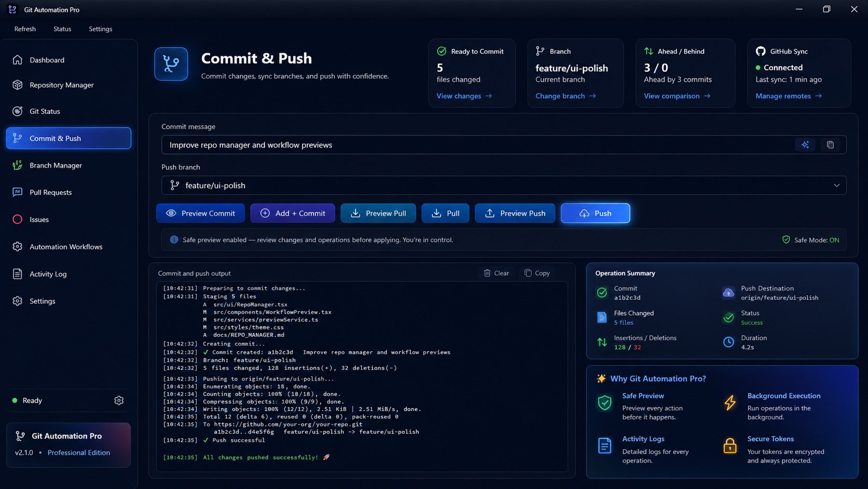Click the 'Activity Logs' feature heading
Screen dimensions: 868x489
[643, 439]
